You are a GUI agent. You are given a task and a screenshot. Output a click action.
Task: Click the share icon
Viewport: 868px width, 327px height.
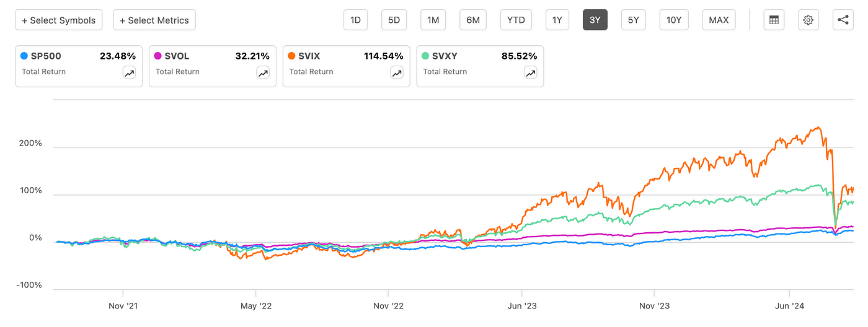tap(843, 20)
